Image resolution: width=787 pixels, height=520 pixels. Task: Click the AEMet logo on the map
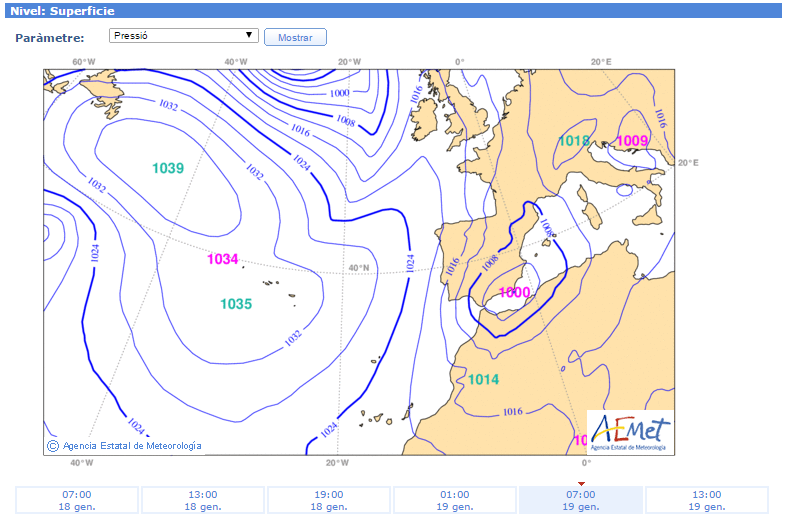click(631, 432)
